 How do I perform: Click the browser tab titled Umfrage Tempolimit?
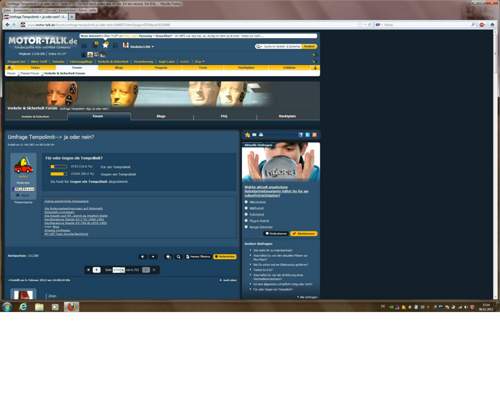[35, 16]
